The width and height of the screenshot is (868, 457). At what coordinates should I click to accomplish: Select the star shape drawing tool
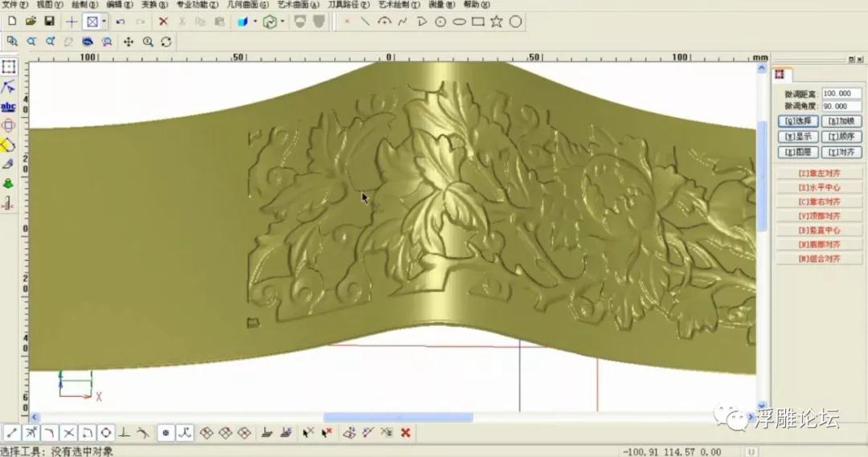497,22
